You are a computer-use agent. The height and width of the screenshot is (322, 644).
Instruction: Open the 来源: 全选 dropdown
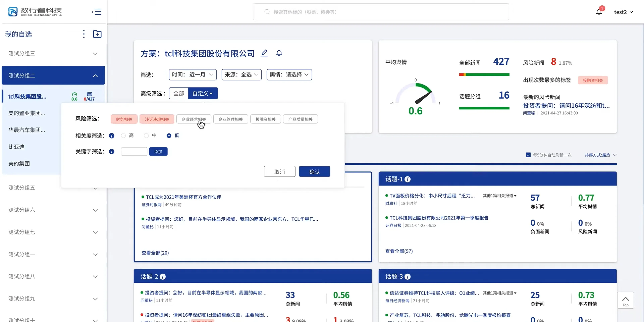point(241,74)
